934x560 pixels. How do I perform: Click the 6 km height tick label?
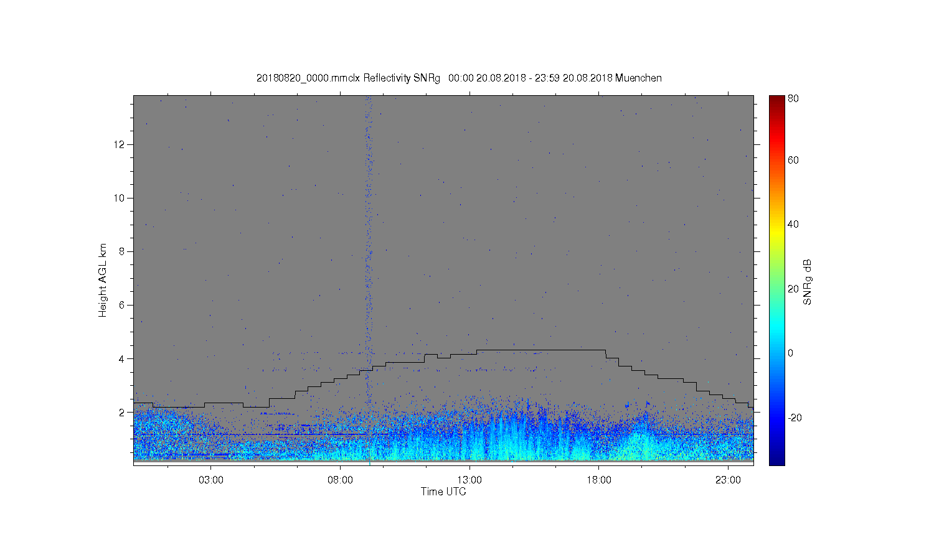tap(123, 305)
